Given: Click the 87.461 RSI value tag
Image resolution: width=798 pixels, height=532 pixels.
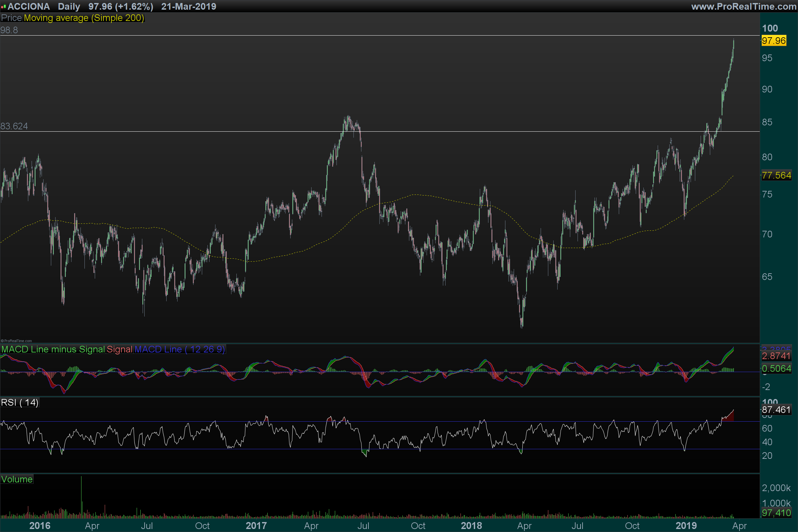Looking at the screenshot, I should pyautogui.click(x=776, y=410).
